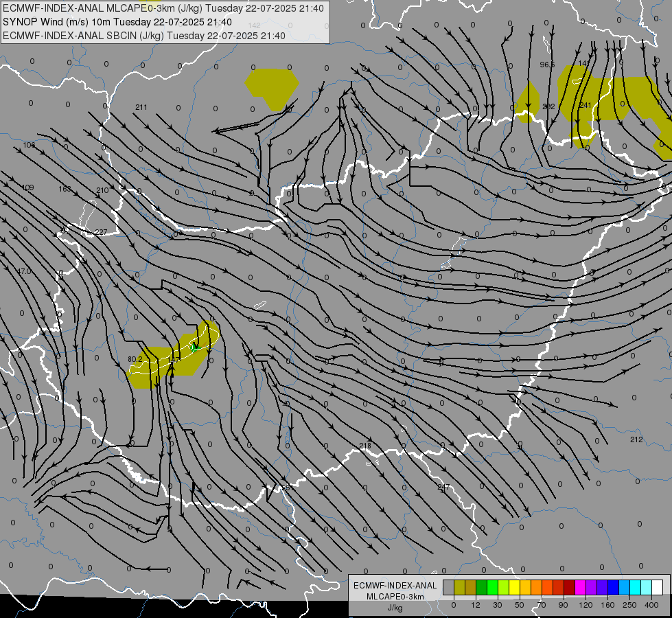Click the map value '163'

(65, 189)
